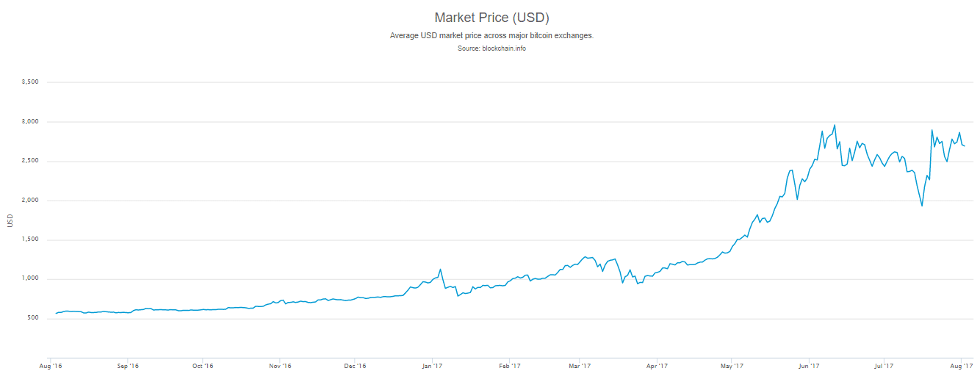
Task: Click the 500 y-axis value label
Action: tap(32, 318)
